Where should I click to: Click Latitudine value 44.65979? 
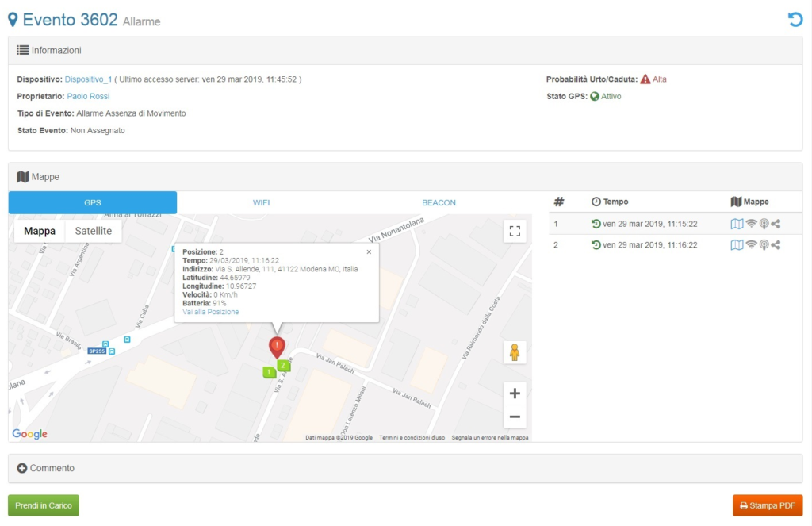tap(235, 278)
